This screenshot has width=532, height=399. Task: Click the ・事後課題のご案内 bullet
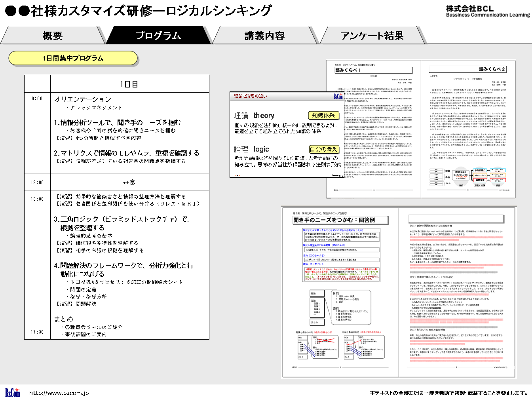(84, 334)
